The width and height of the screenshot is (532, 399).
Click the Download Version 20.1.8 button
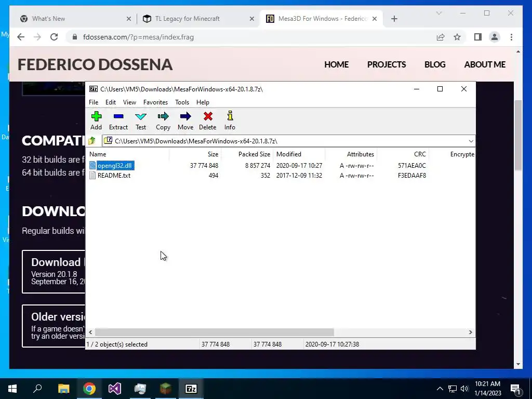(x=54, y=272)
